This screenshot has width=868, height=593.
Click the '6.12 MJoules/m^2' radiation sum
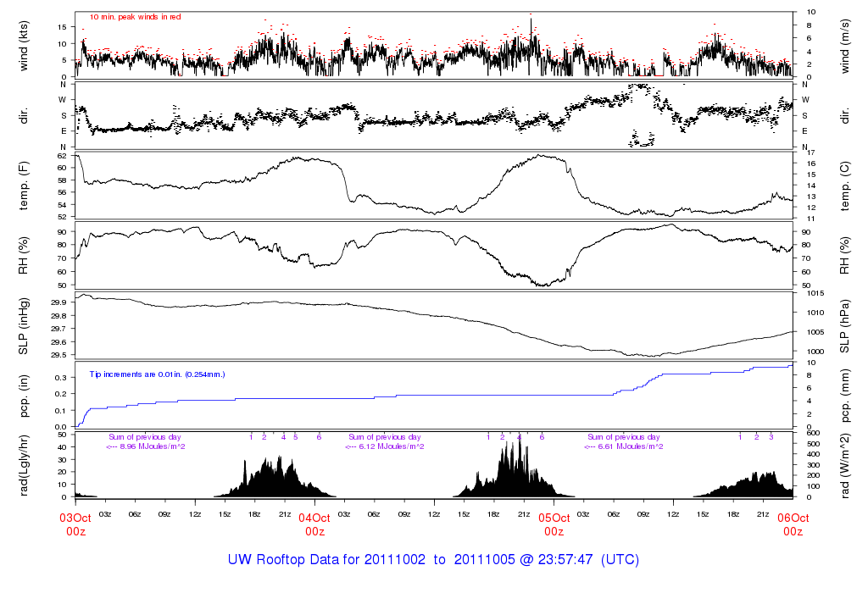click(x=392, y=446)
